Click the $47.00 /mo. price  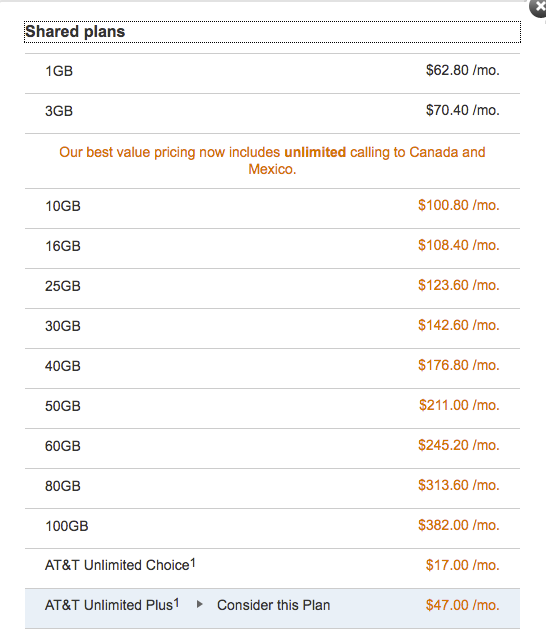pos(462,605)
